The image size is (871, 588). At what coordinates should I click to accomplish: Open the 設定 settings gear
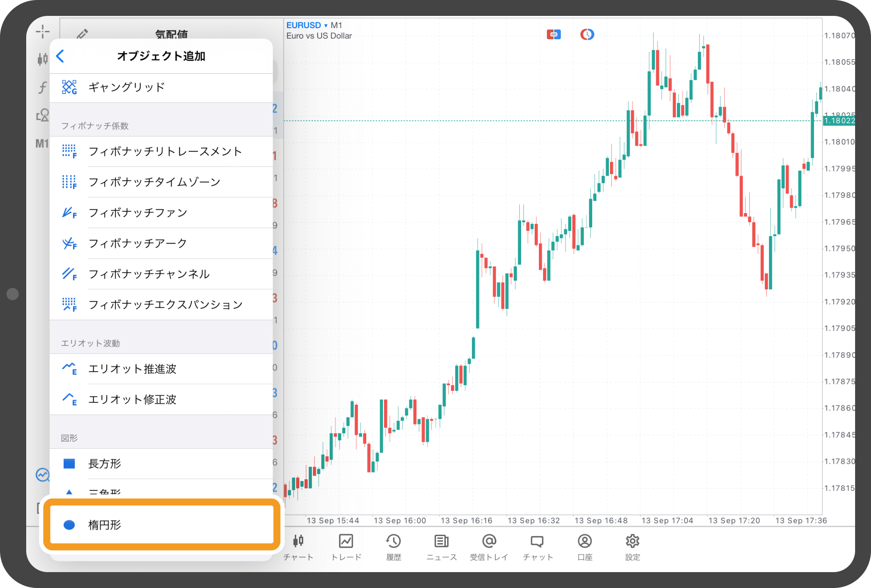(632, 546)
